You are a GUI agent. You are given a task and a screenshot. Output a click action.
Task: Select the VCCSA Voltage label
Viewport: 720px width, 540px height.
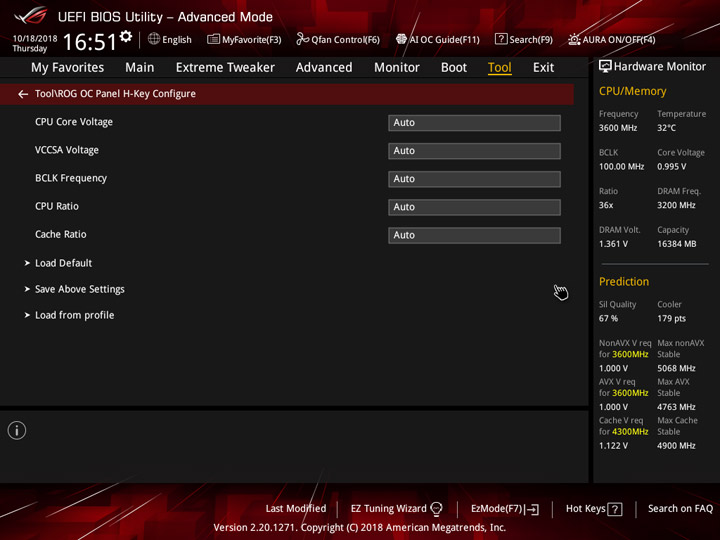tap(67, 150)
